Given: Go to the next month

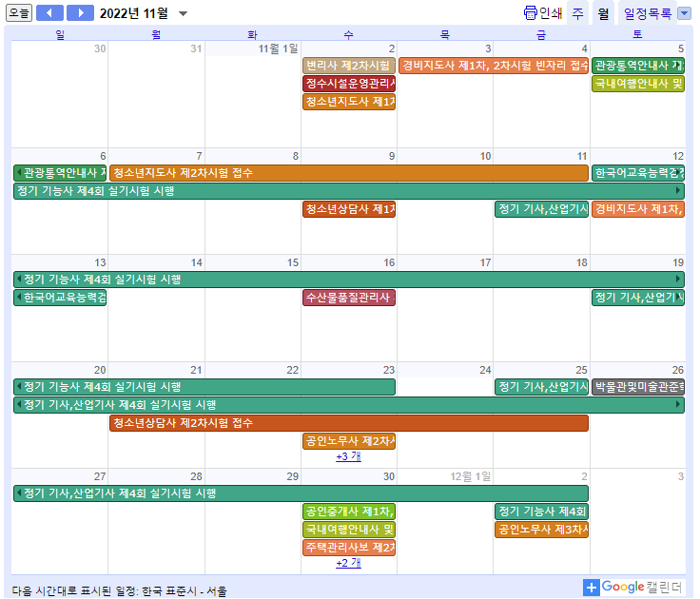Looking at the screenshot, I should [x=80, y=13].
